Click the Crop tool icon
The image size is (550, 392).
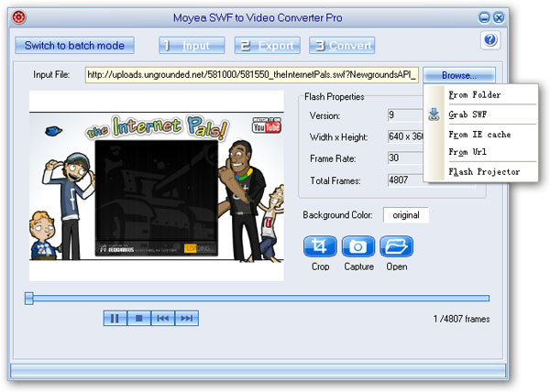pos(320,246)
